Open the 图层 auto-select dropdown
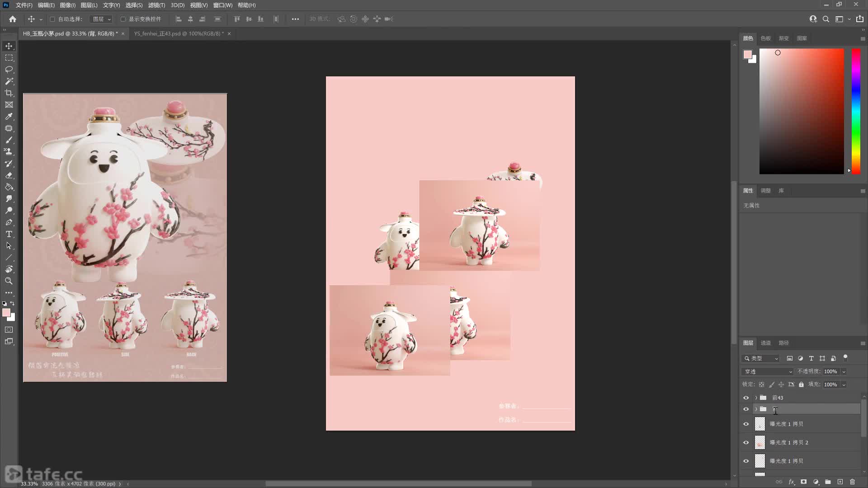The image size is (868, 488). (x=101, y=19)
